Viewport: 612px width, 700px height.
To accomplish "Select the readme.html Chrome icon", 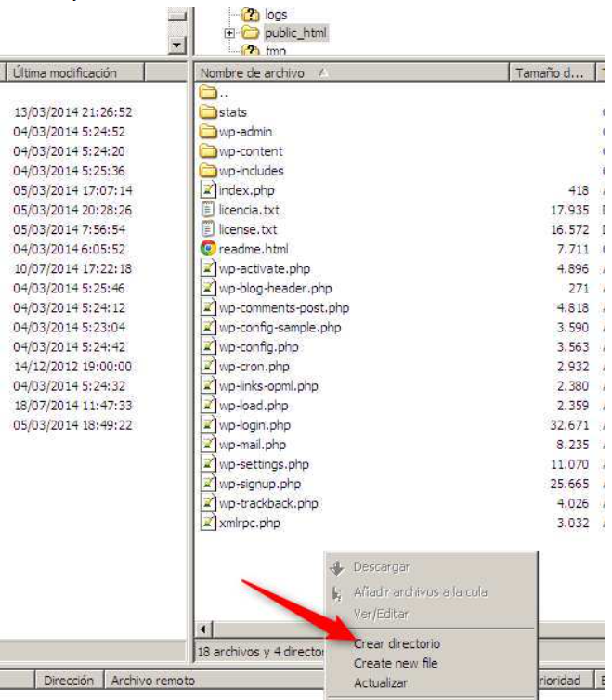I will 209,249.
